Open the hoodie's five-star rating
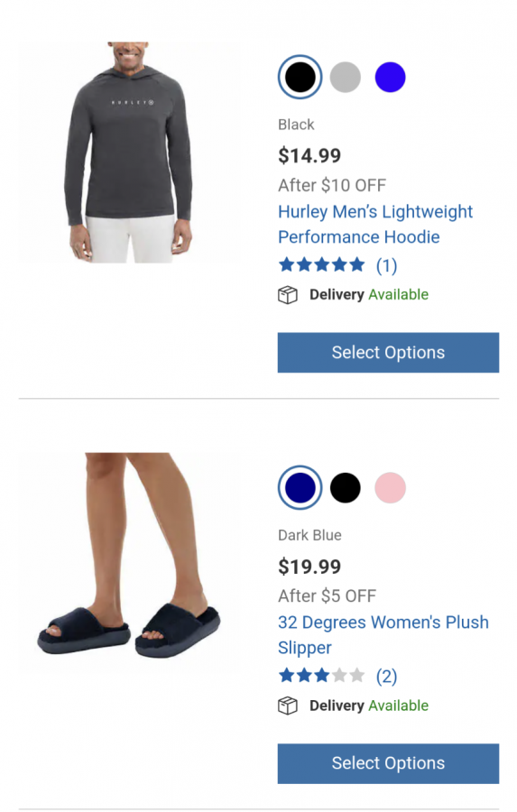Screen dimensions: 517x812 [322, 265]
